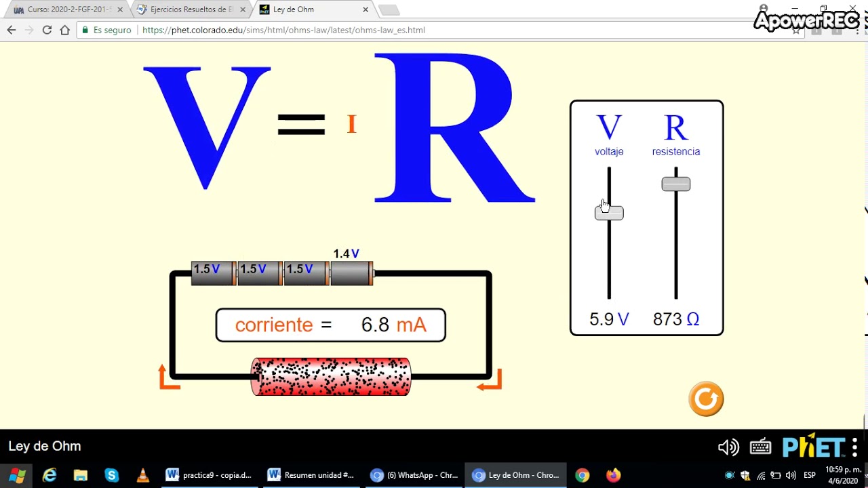Toggle the PhET simulation sound
The width and height of the screenshot is (868, 488).
(728, 447)
